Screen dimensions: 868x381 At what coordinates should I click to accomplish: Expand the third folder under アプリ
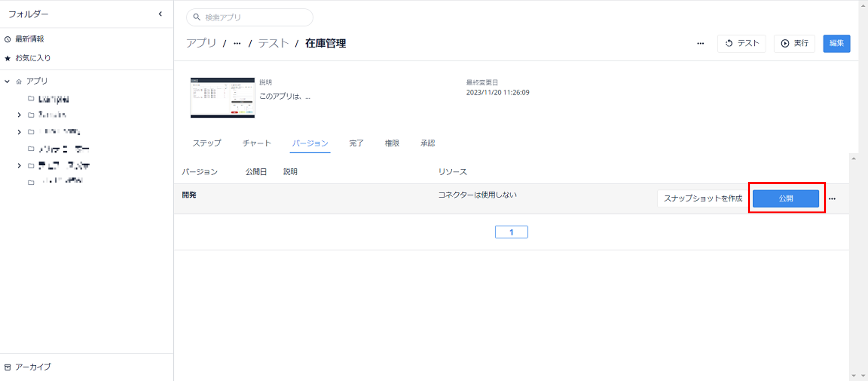[x=19, y=132]
